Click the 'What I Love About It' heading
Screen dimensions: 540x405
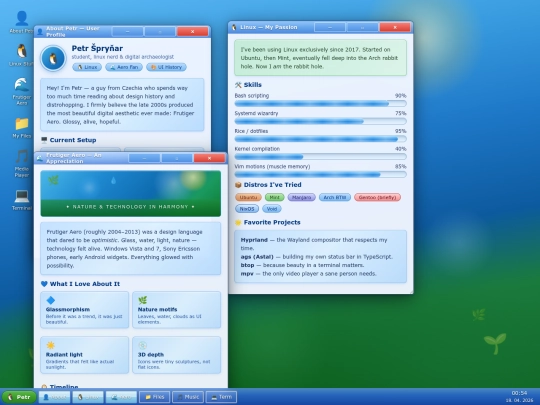[85, 284]
